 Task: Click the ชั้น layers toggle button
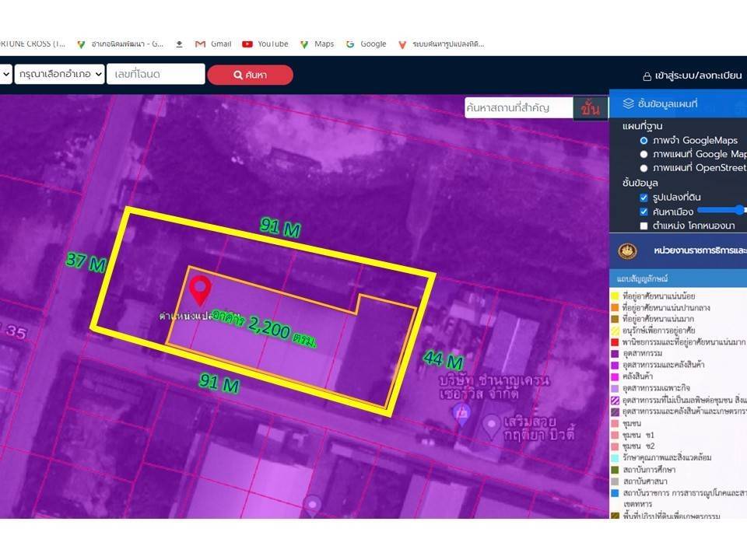590,108
